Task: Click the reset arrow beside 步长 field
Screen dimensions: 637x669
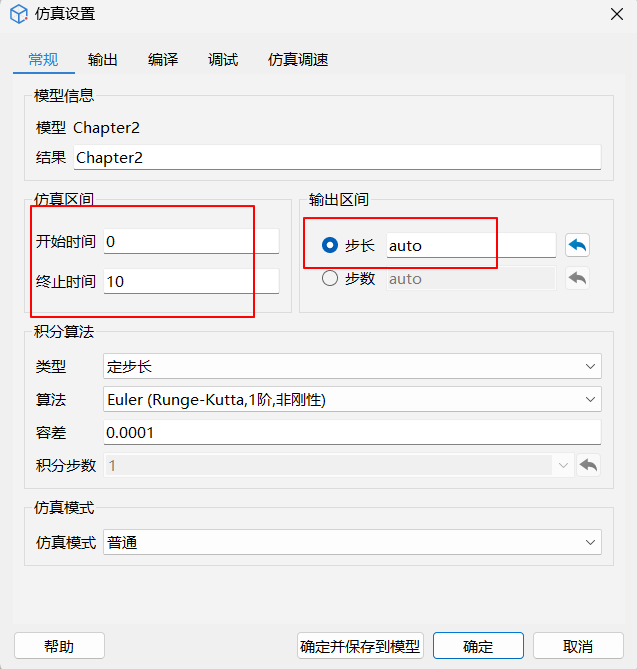Action: (x=577, y=245)
